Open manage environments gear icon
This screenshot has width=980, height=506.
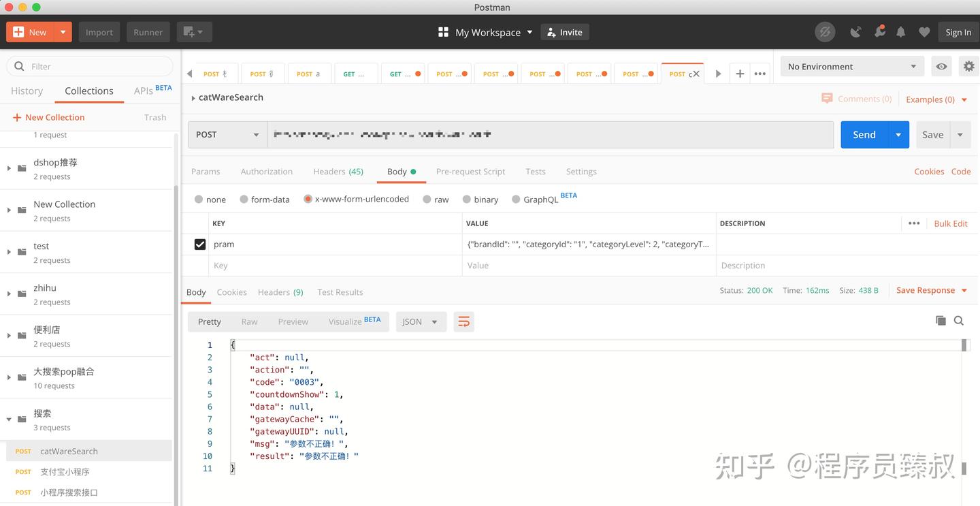[968, 66]
